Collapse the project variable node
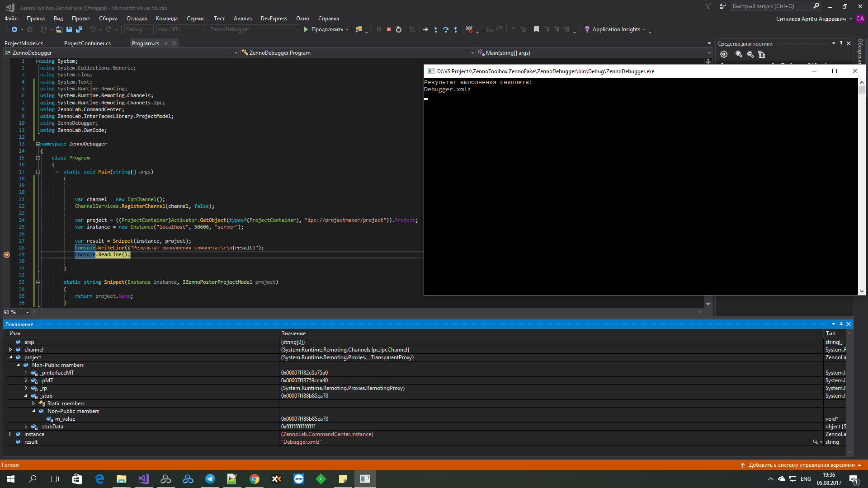Screen dimensions: 868x488 (10, 357)
